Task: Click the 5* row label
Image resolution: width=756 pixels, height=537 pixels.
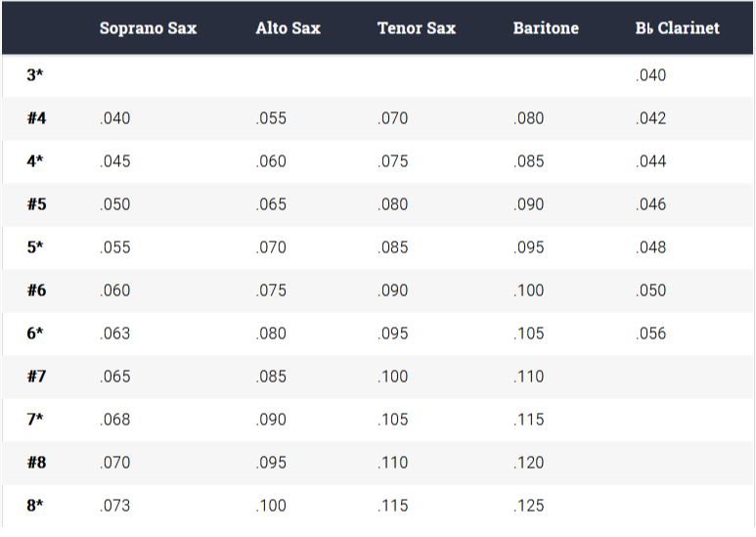Action: 35,247
